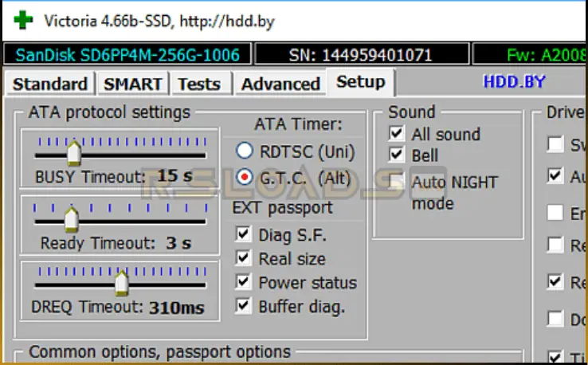Click the BUSY Timeout slider handle
Image resolution: width=588 pixels, height=365 pixels.
coord(73,151)
